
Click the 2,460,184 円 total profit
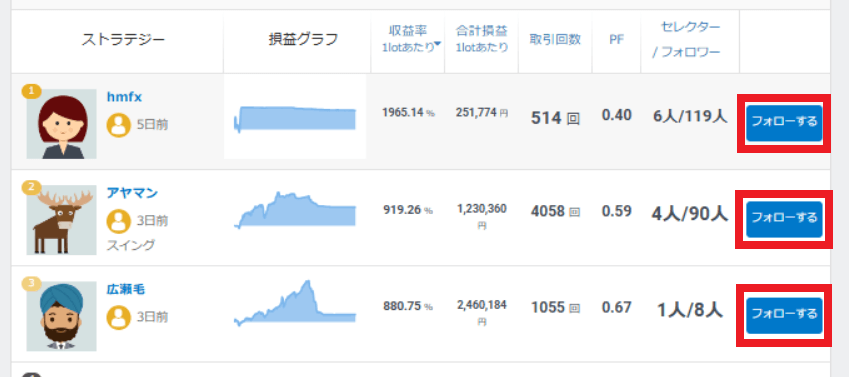pyautogui.click(x=481, y=312)
